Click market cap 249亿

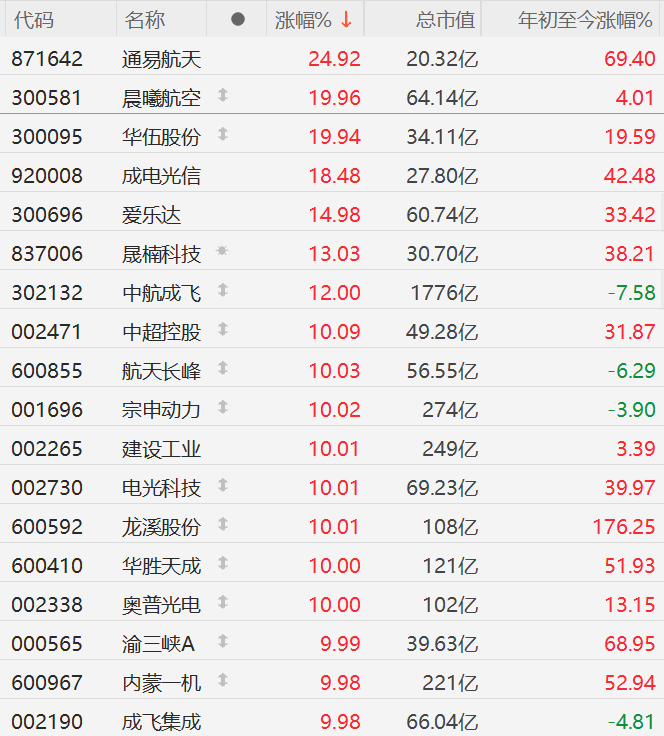(450, 449)
